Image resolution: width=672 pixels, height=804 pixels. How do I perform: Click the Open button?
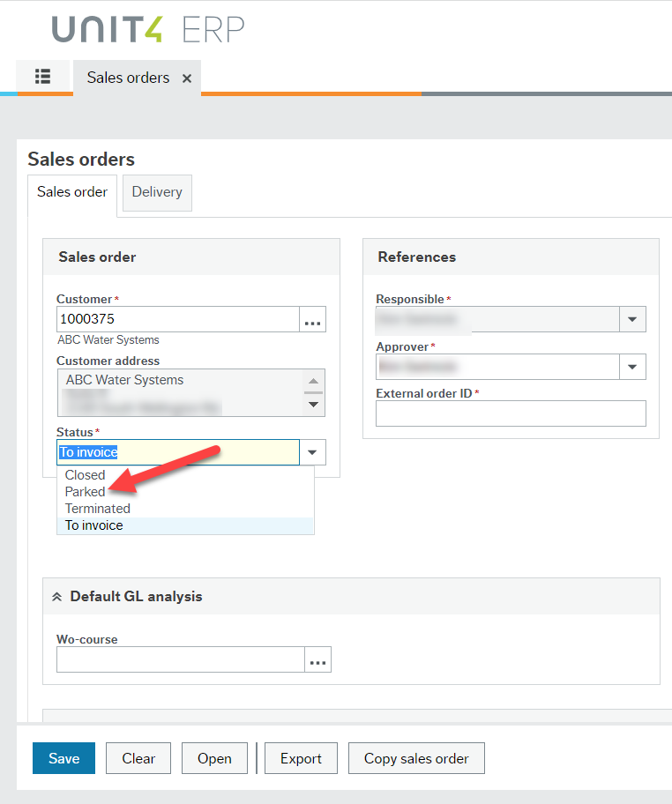tap(214, 758)
